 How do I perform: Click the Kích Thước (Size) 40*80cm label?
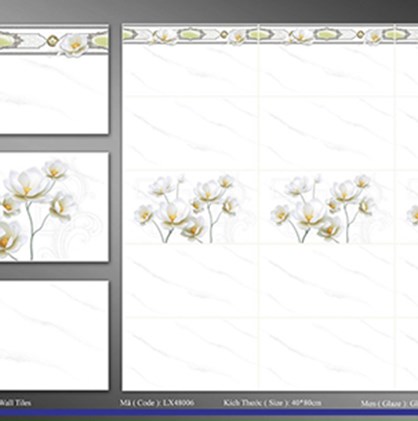273,403
